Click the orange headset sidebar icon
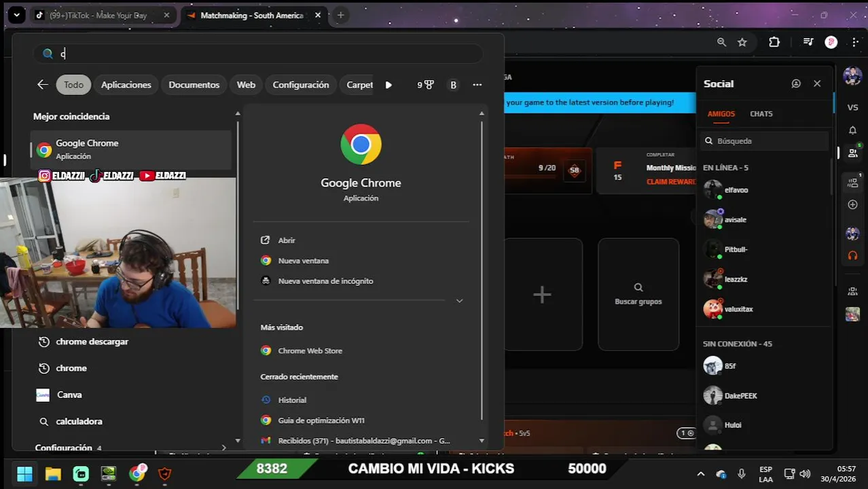Screen dimensions: 868x489 pos(852,256)
